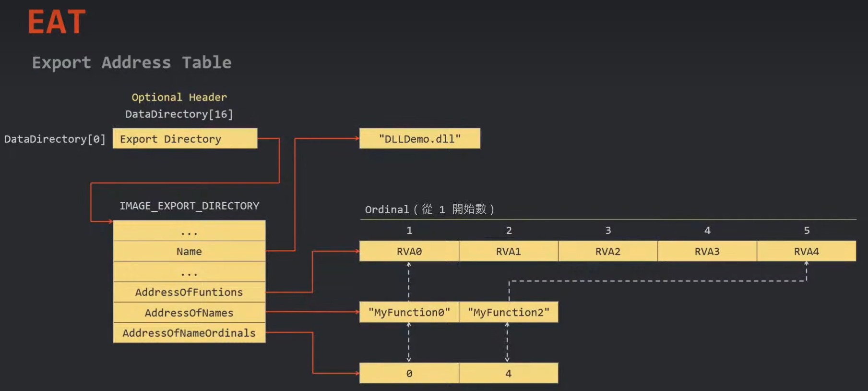
Task: Click the DataDirectory[16] label
Action: 179,114
